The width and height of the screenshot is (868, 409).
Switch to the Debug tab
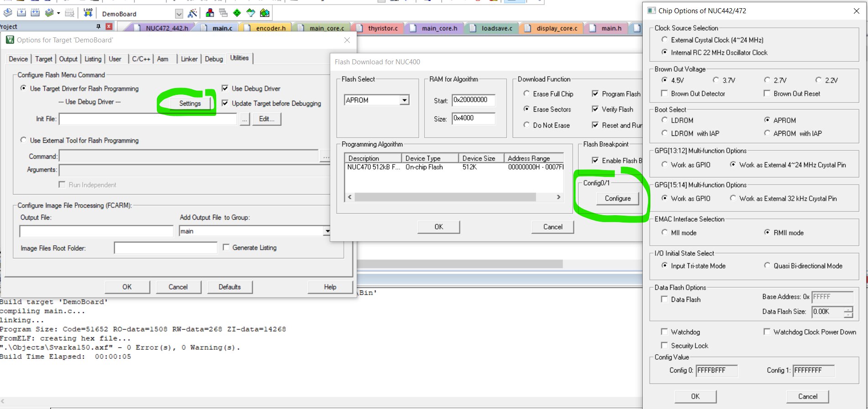(x=213, y=59)
